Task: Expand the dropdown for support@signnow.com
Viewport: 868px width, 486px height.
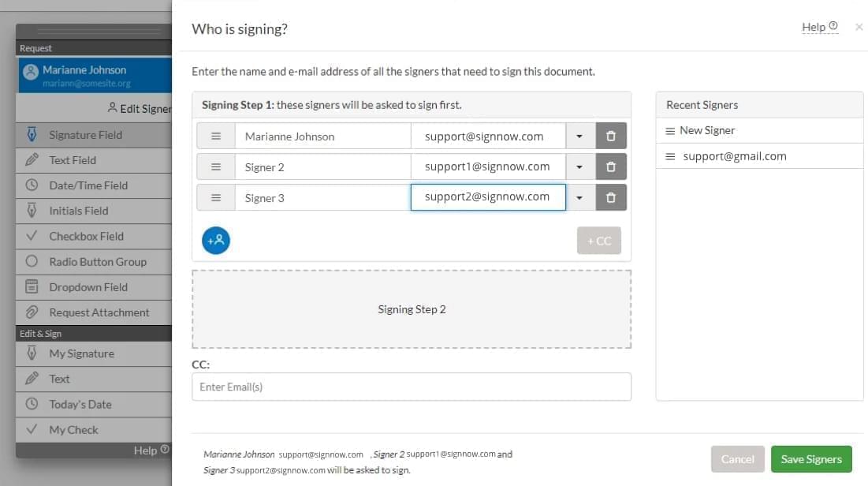Action: 579,136
